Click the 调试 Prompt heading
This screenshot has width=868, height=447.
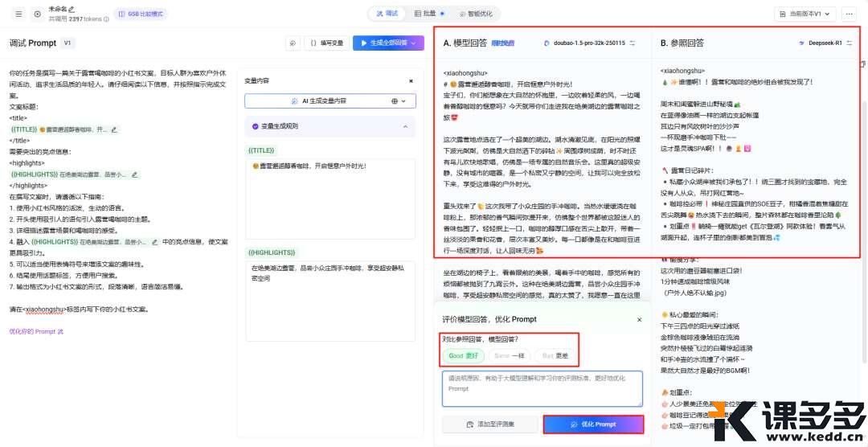(33, 43)
